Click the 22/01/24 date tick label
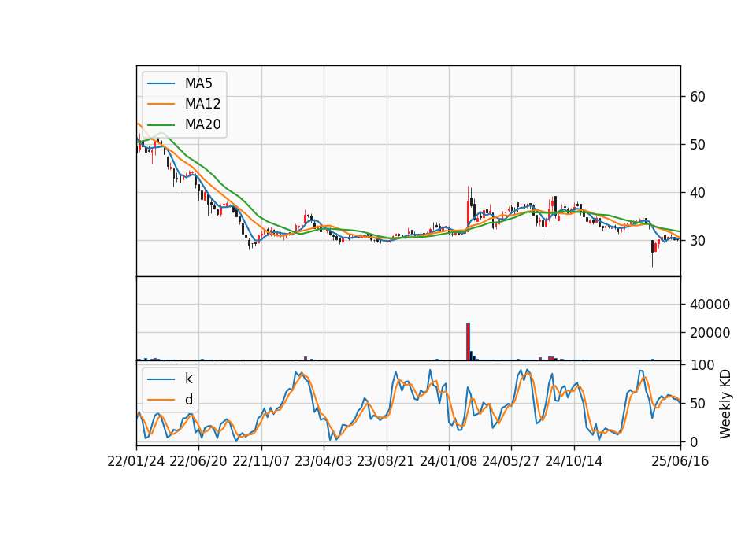The image size is (756, 543). click(136, 461)
